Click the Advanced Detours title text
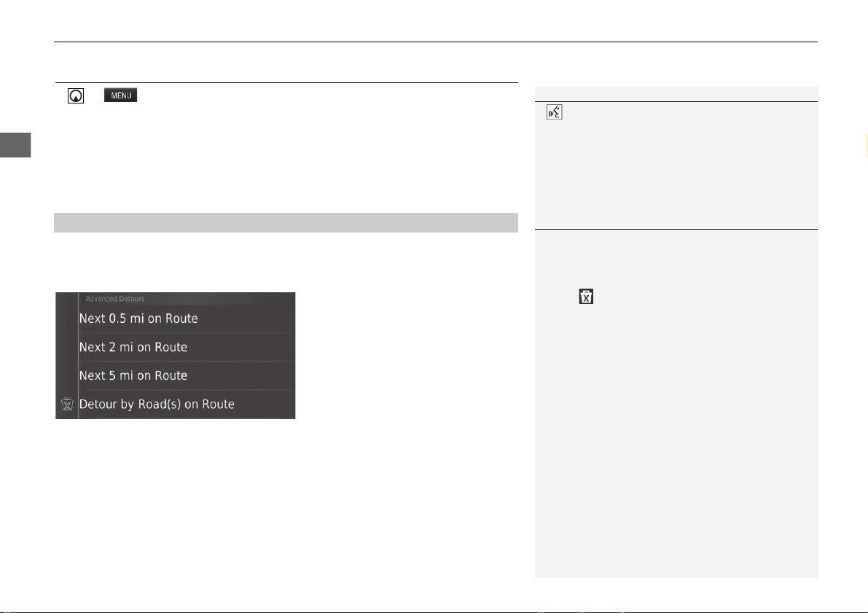Image resolution: width=868 pixels, height=613 pixels. click(x=115, y=298)
